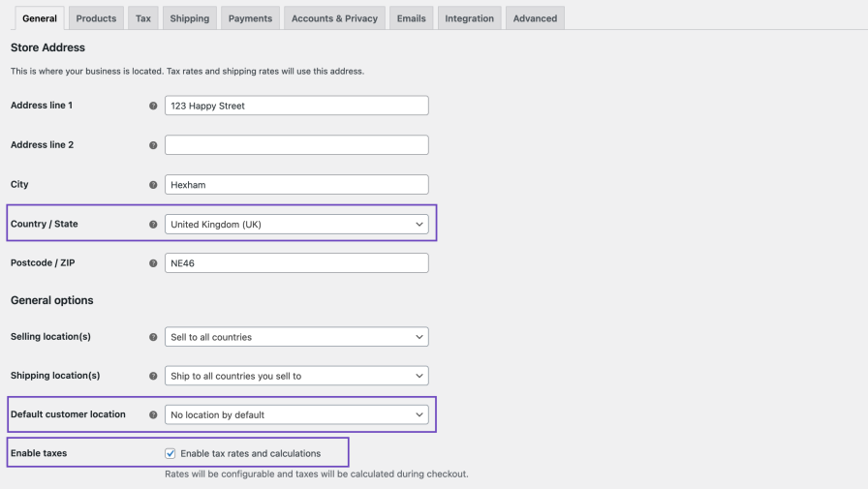Open the Shipping location(s) dropdown
868x489 pixels.
click(296, 376)
